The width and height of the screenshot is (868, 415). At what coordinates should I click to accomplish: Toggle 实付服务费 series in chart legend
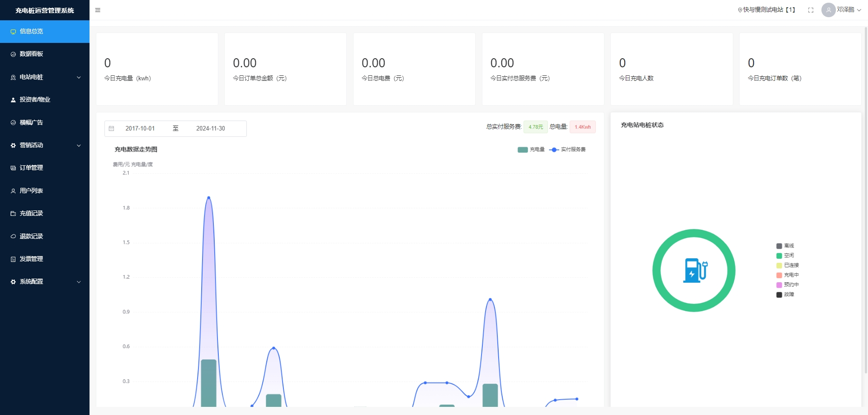pyautogui.click(x=567, y=149)
